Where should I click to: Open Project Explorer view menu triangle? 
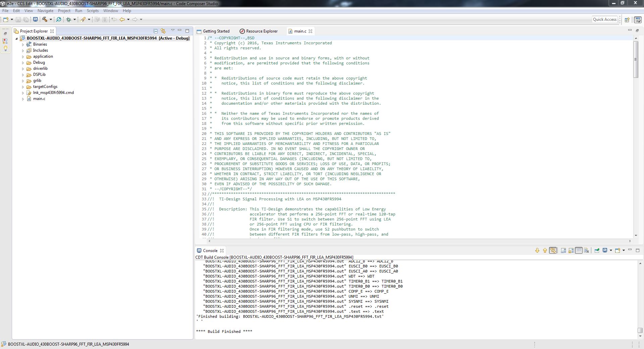pos(172,31)
